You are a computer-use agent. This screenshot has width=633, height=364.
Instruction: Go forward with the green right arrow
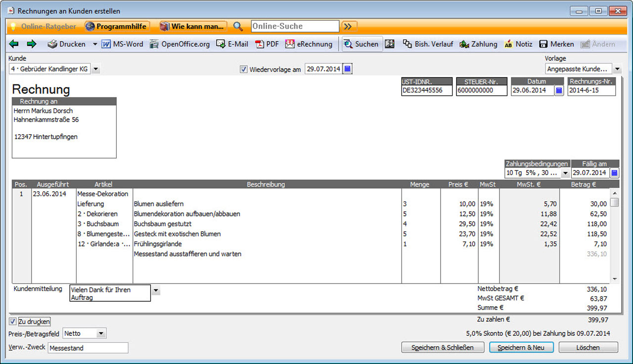coord(32,44)
